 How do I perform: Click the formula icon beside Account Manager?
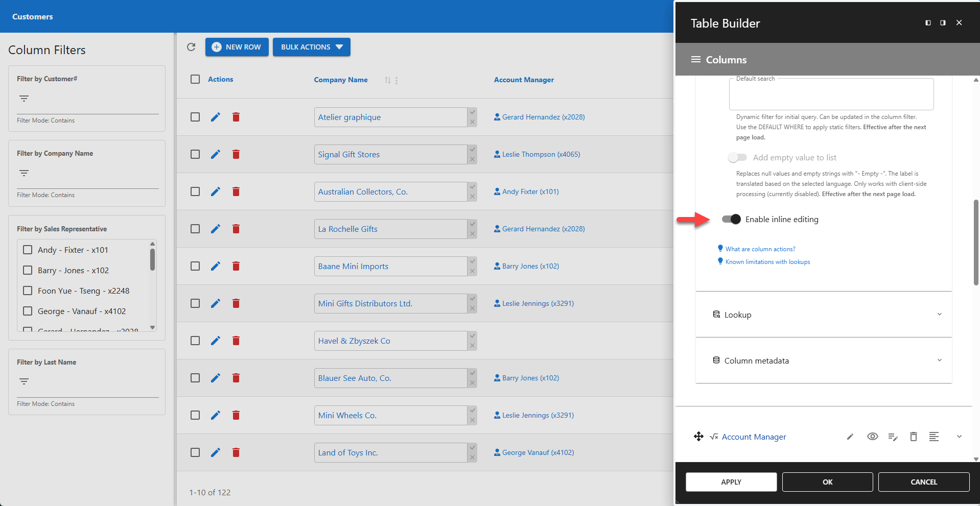point(713,437)
